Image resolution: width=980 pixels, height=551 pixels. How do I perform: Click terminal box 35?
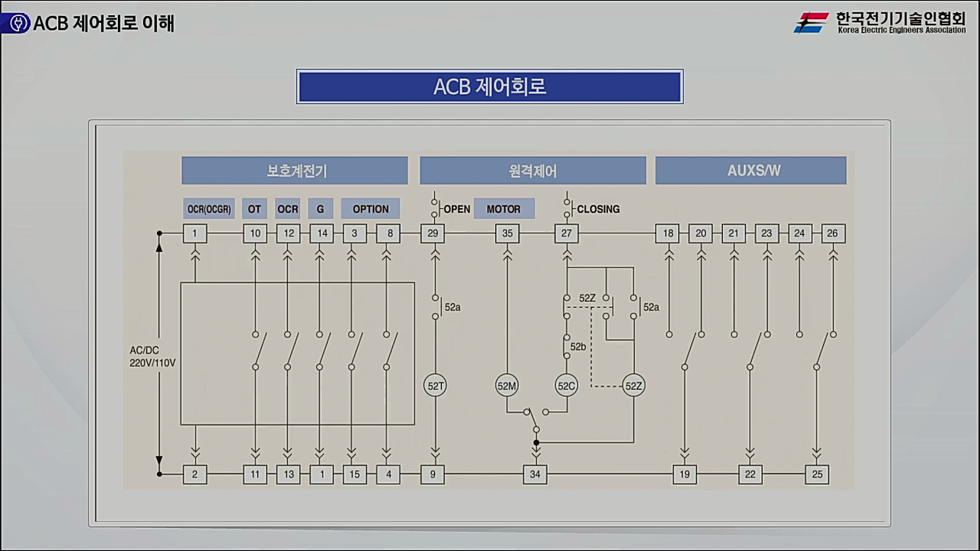coord(507,233)
